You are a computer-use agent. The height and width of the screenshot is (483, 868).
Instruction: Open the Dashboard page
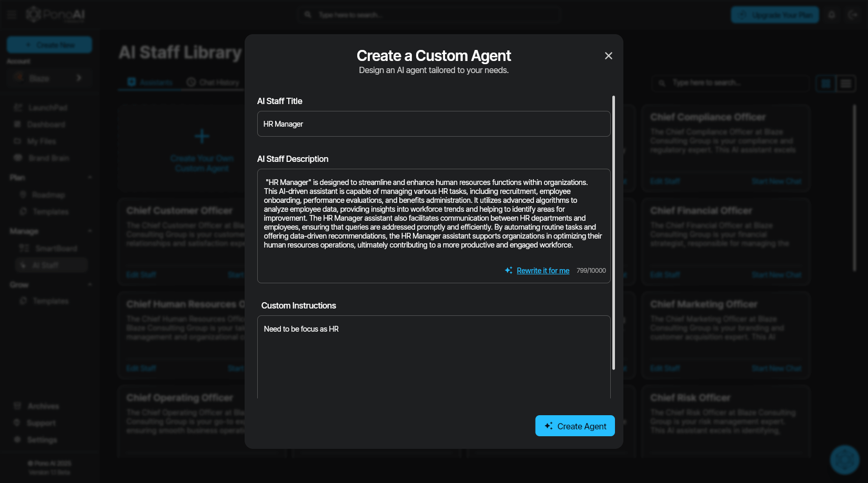[46, 124]
